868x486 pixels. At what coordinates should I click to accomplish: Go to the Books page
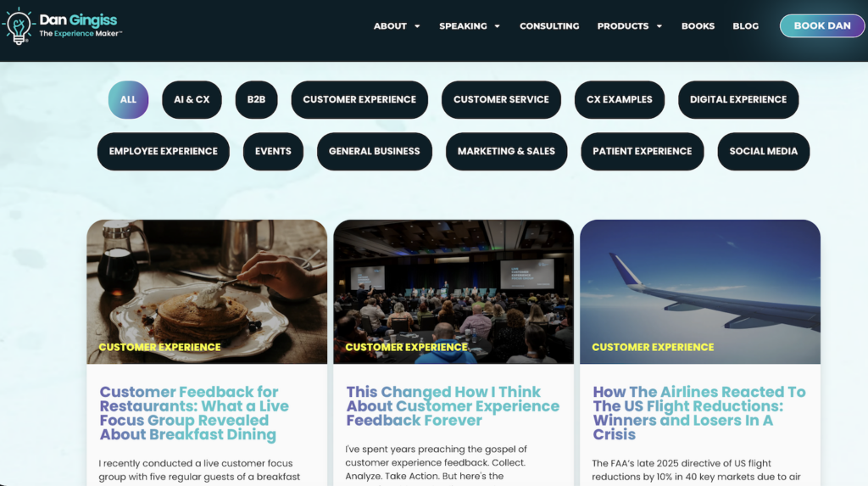698,26
